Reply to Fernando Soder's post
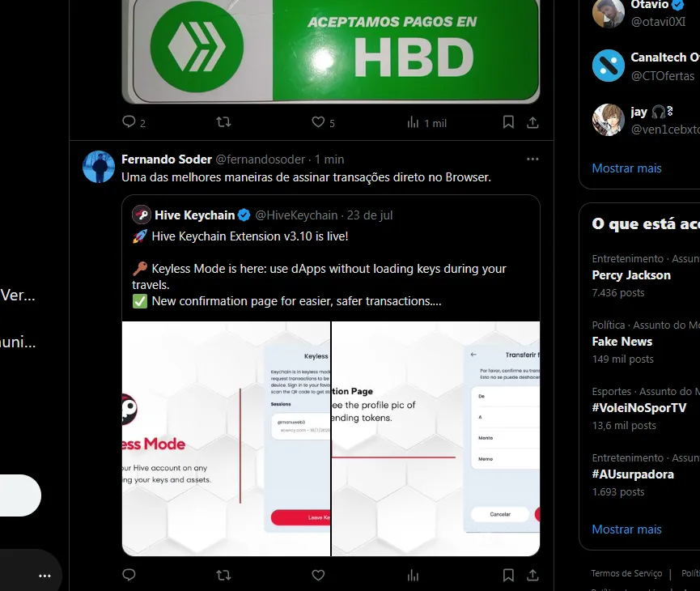700x591 pixels. [x=129, y=575]
